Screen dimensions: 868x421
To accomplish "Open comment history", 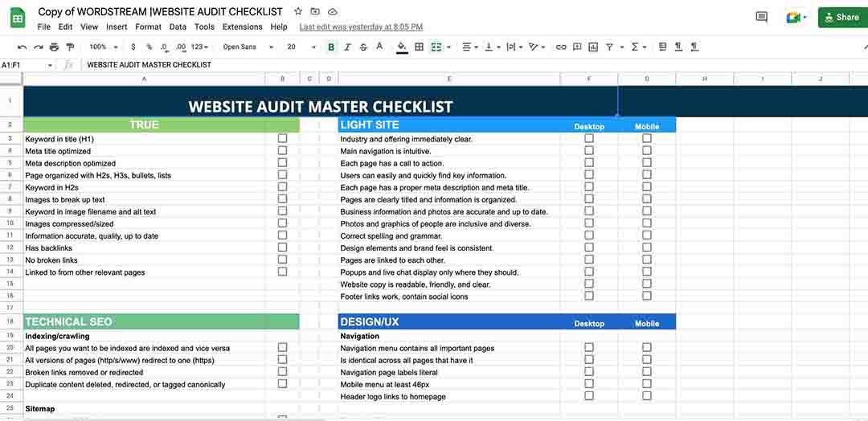I will click(762, 17).
